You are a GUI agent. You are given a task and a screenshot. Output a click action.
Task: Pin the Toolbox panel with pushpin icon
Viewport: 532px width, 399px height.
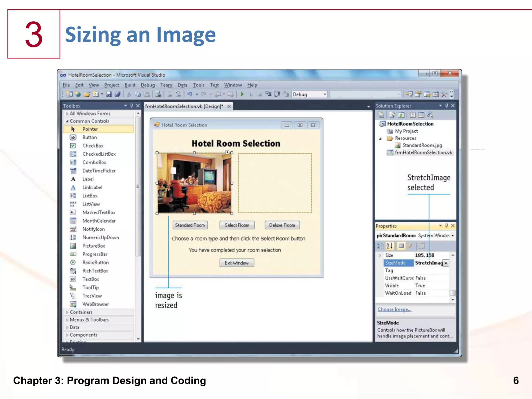point(132,106)
